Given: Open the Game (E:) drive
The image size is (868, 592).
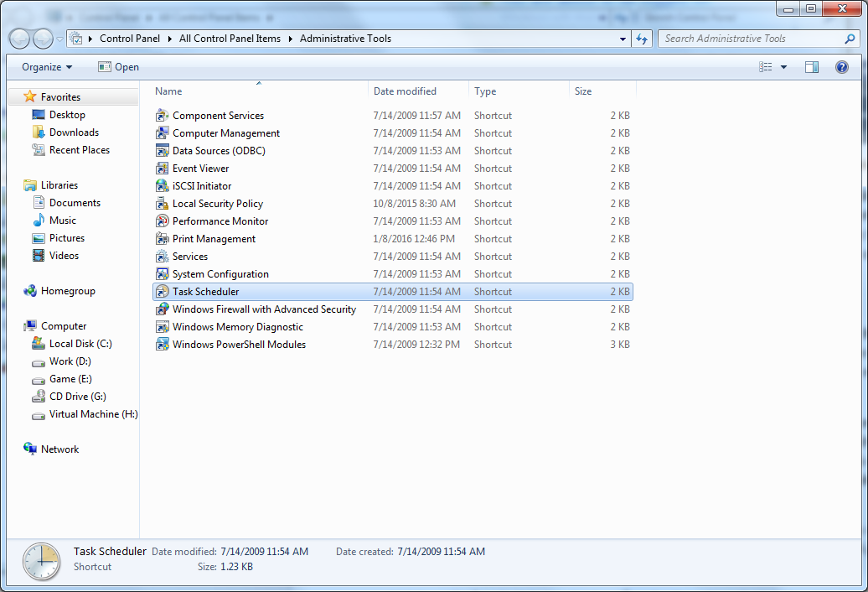Looking at the screenshot, I should (x=70, y=379).
